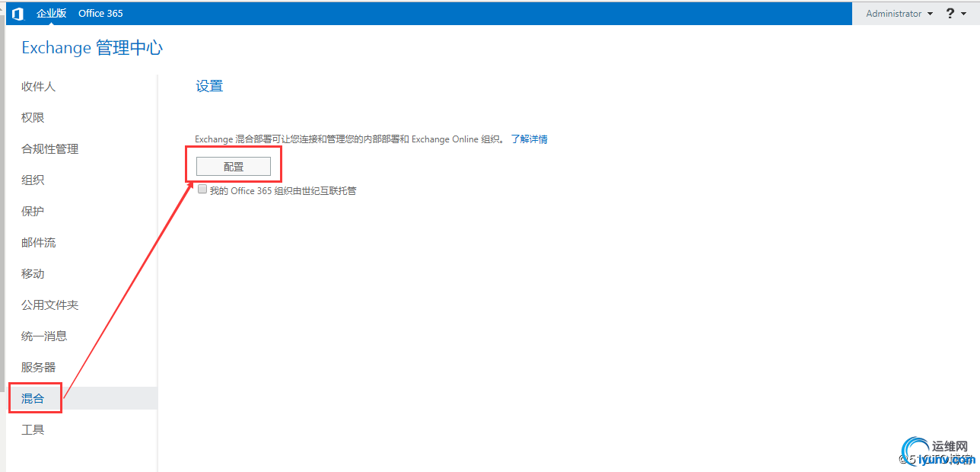Check the 世纪互联托管 checkbox
980x472 pixels.
coord(202,190)
